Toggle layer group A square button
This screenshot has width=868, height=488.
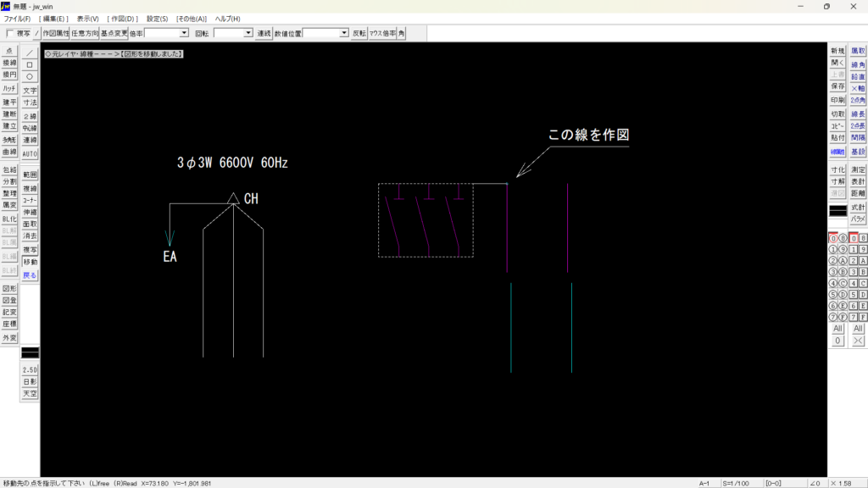[x=863, y=261]
